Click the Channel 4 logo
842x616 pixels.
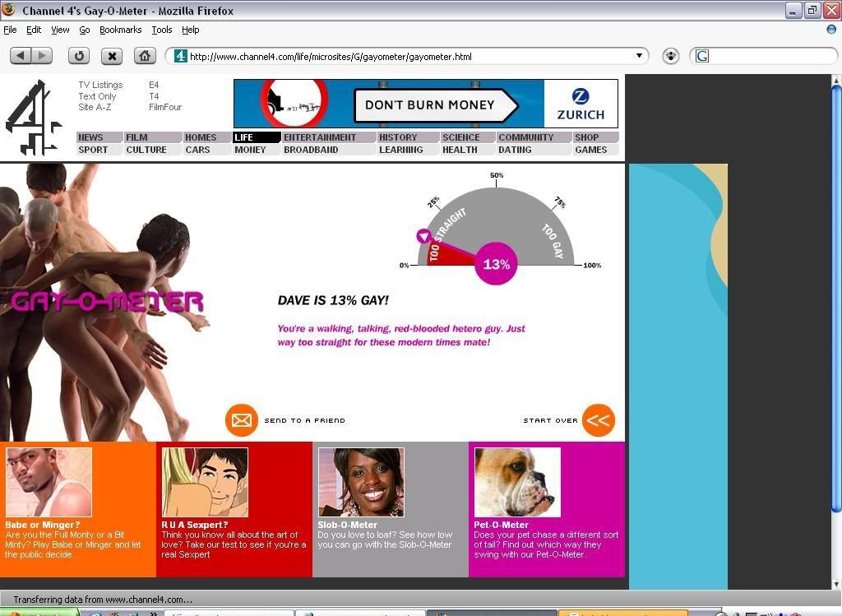(34, 117)
